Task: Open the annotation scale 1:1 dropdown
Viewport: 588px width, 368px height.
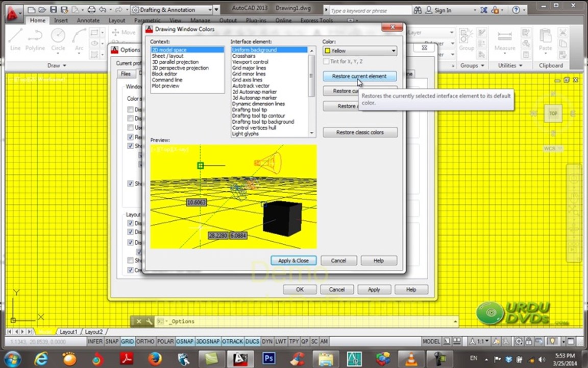Action: 480,341
